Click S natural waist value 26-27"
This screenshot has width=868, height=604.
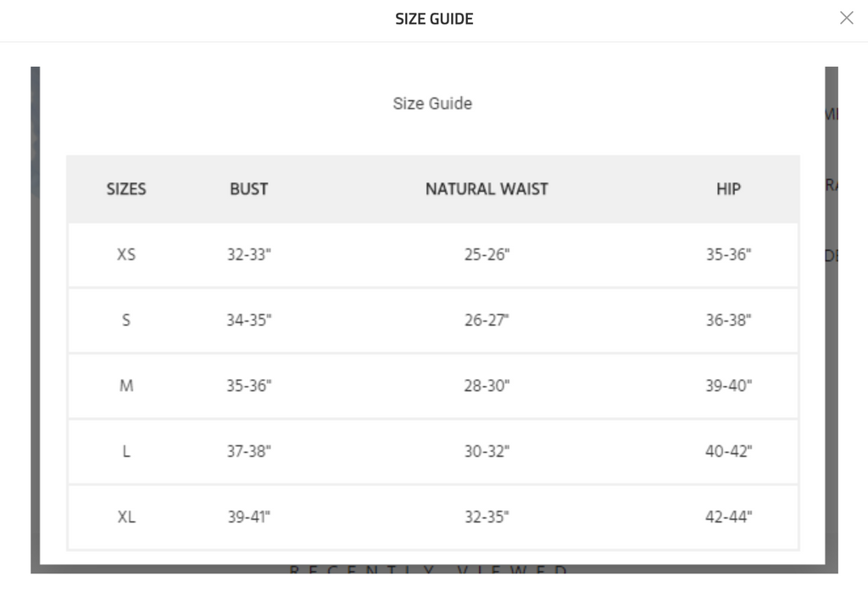(487, 320)
